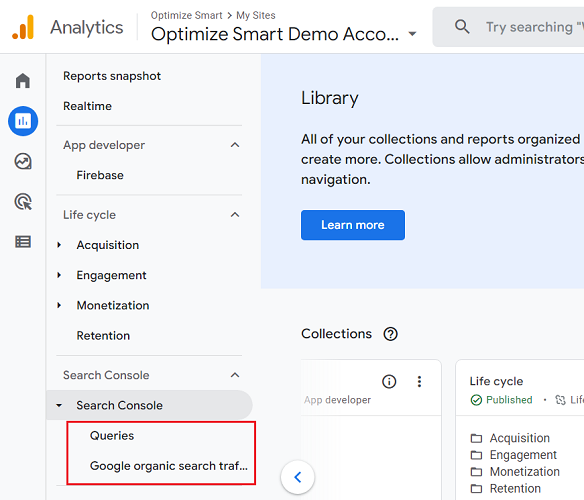This screenshot has height=500, width=584.
Task: Open the Realtime report
Action: coord(87,106)
